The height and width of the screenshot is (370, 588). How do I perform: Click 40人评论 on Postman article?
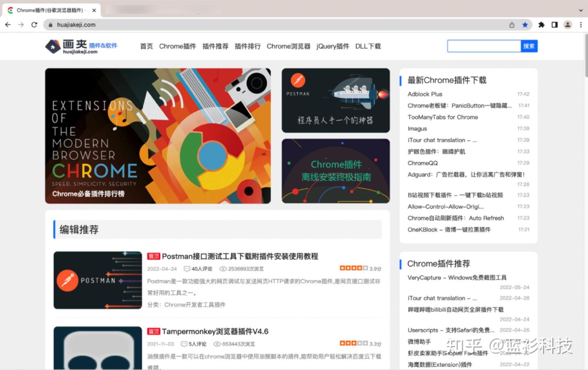click(202, 269)
